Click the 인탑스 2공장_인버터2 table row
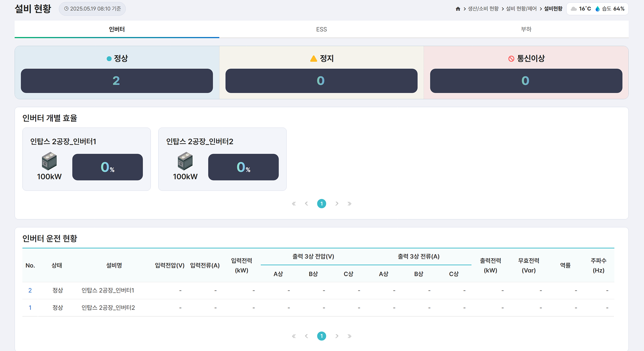Screen dimensions: 644x351 pos(108,308)
